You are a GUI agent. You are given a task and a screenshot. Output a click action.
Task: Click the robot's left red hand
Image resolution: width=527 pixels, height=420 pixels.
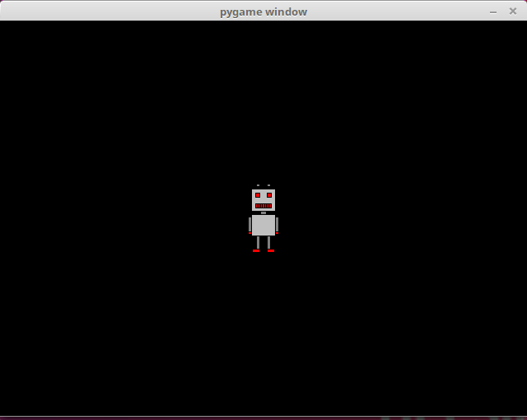tap(250, 233)
